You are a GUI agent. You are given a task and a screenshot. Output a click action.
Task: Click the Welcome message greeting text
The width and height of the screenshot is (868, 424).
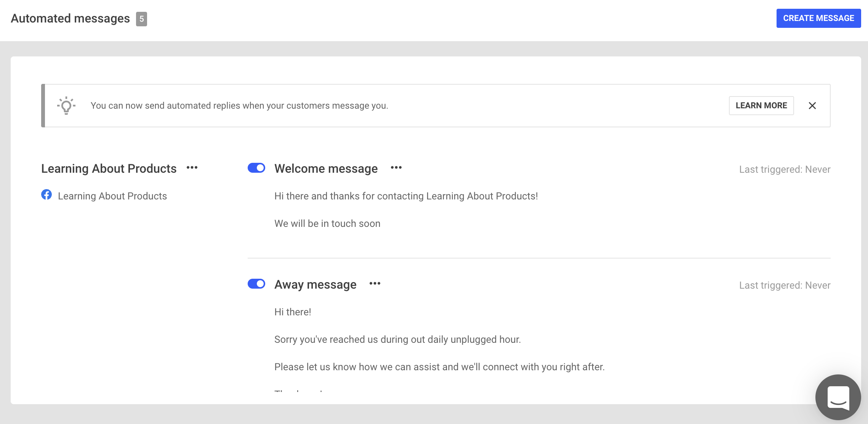[406, 196]
